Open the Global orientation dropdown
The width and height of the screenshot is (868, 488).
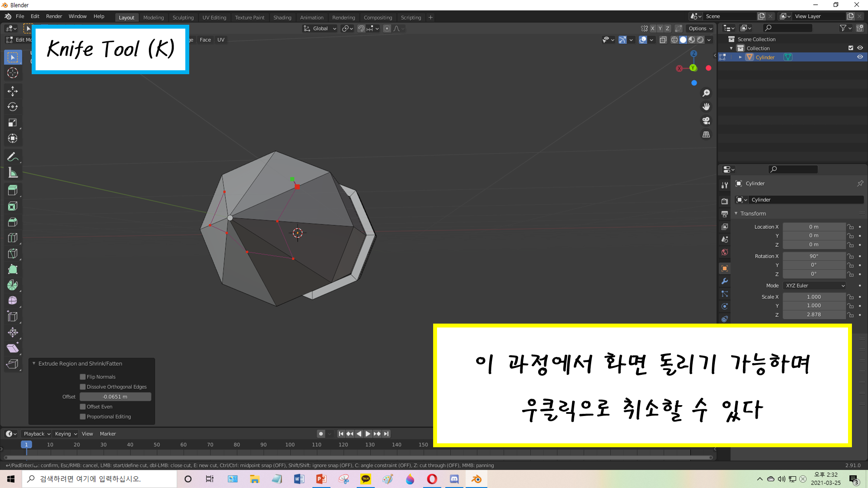320,29
